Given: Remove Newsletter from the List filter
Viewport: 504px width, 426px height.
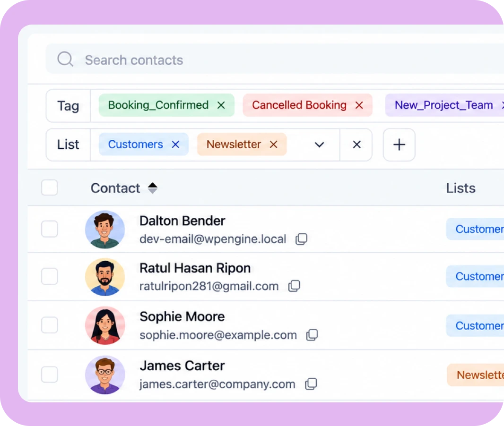Looking at the screenshot, I should (x=274, y=145).
